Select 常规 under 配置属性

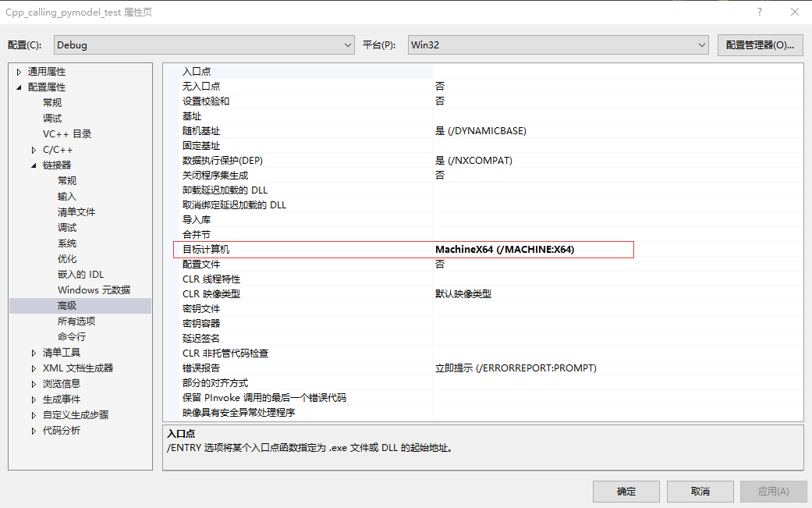point(52,102)
